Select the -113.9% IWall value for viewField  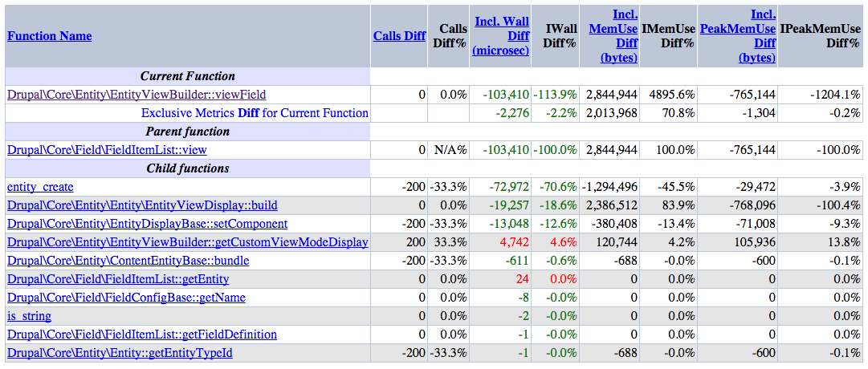point(555,95)
